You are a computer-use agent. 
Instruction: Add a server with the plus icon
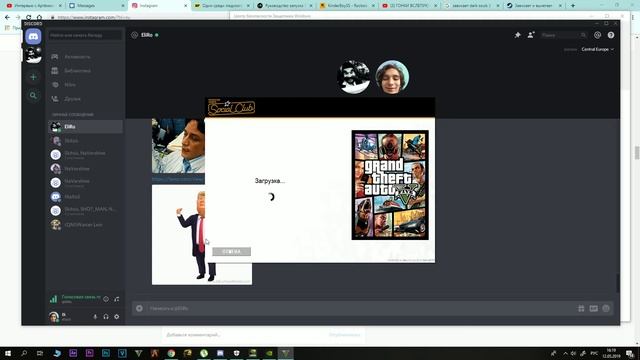point(33,77)
